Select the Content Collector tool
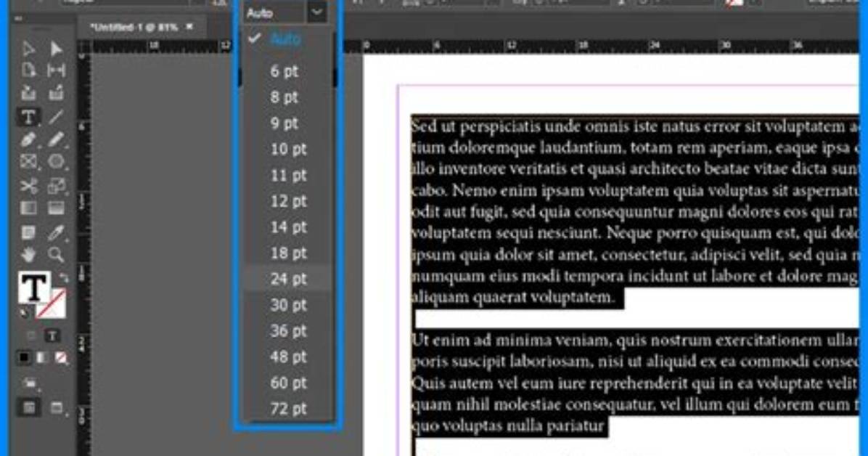 (28, 92)
